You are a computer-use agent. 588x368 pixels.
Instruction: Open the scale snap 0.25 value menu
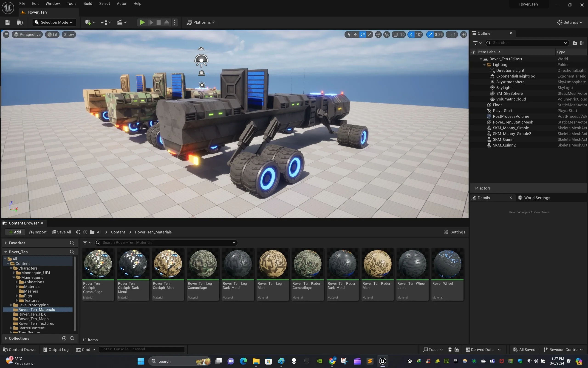(439, 34)
